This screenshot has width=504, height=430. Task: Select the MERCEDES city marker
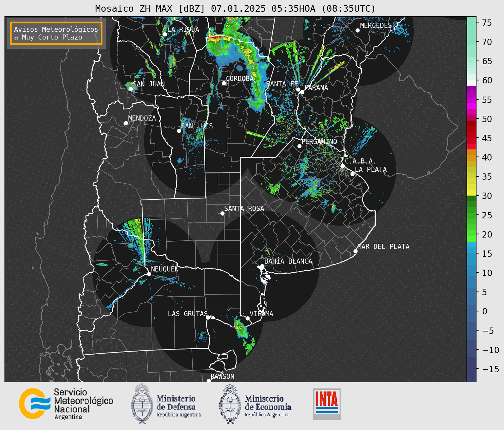[x=358, y=31]
